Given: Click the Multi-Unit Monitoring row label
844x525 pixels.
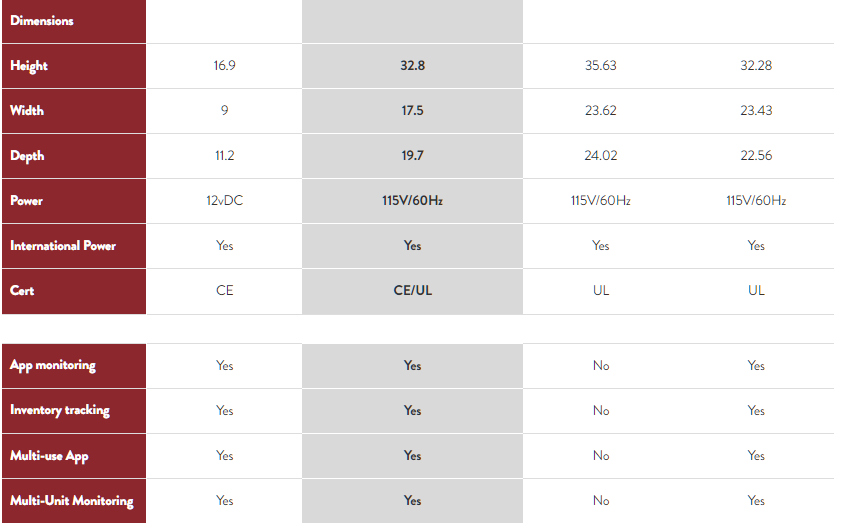Looking at the screenshot, I should (72, 501).
